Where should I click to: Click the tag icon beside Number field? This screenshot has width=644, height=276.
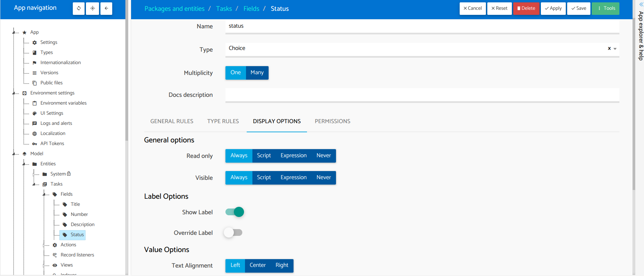coord(65,215)
